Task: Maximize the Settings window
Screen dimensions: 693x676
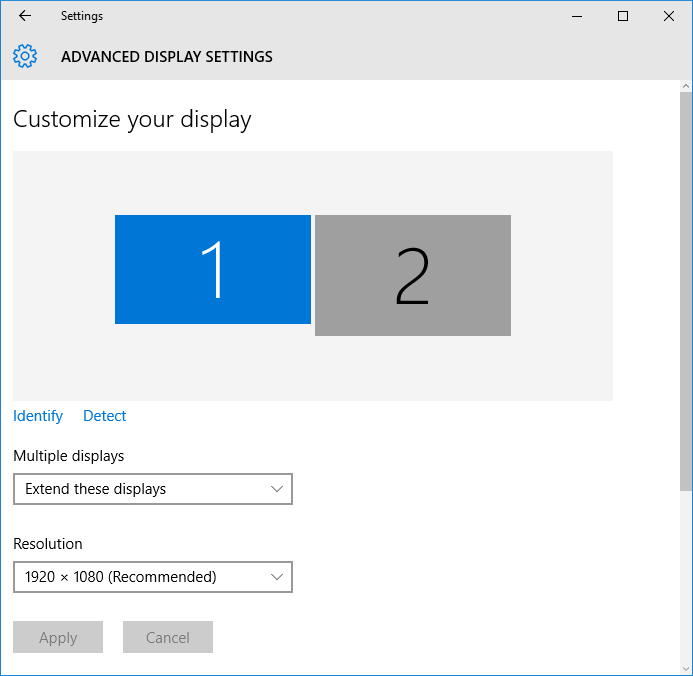Action: [x=623, y=16]
